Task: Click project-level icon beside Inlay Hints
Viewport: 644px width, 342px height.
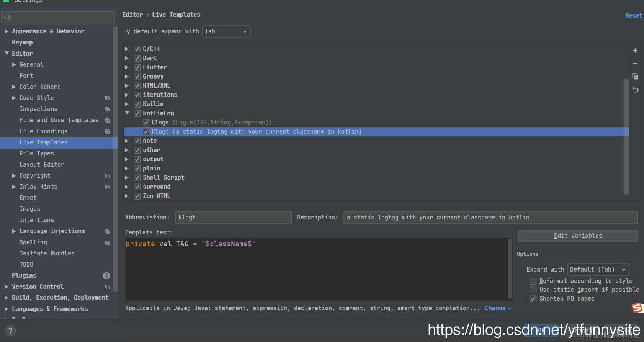Action: point(107,187)
